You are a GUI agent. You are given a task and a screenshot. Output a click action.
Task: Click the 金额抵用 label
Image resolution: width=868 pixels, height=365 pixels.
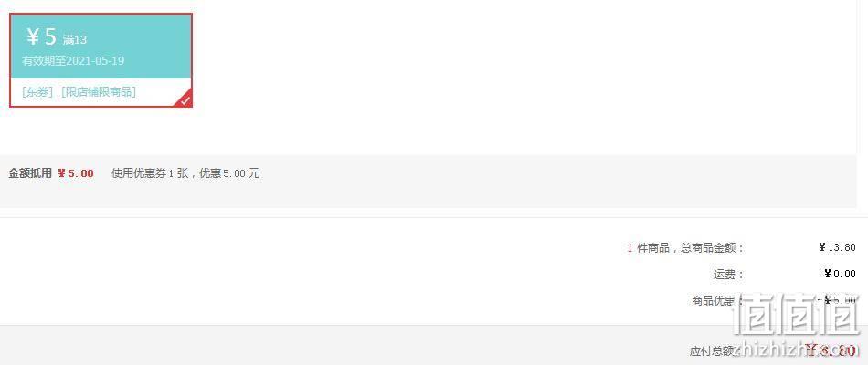(30, 173)
